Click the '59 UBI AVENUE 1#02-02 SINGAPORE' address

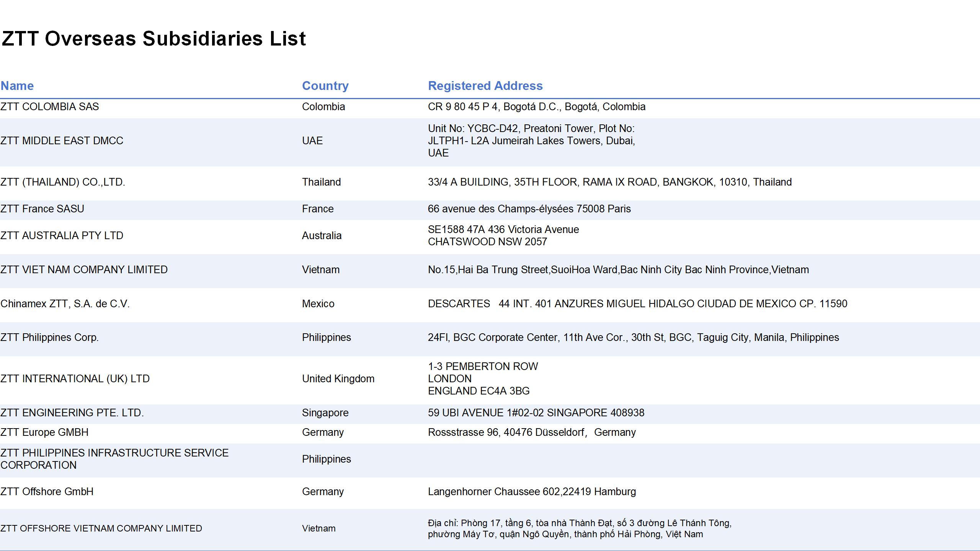pos(536,413)
